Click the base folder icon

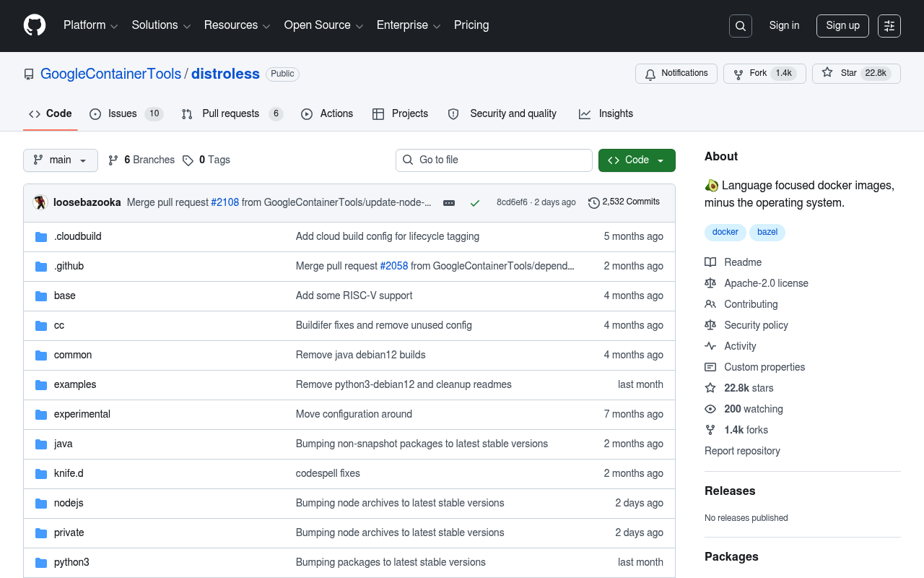tap(41, 296)
